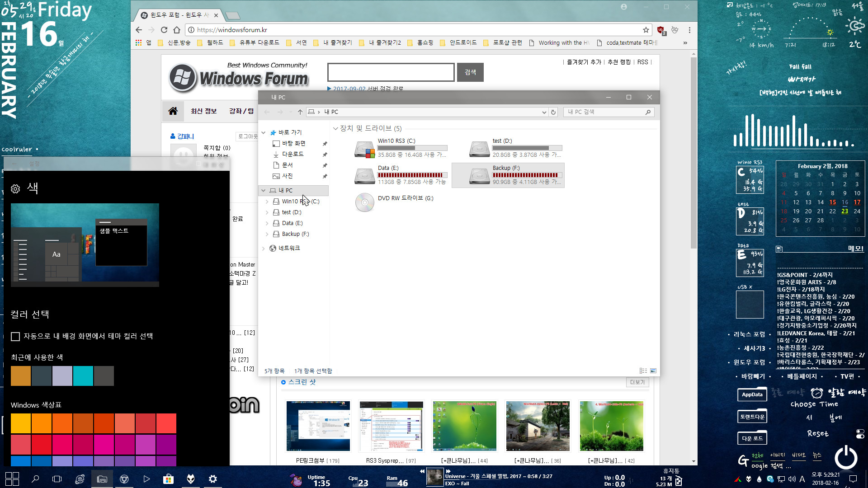This screenshot has height=488, width=868.
Task: Open 강좌/팁 forum menu
Action: pyautogui.click(x=241, y=111)
